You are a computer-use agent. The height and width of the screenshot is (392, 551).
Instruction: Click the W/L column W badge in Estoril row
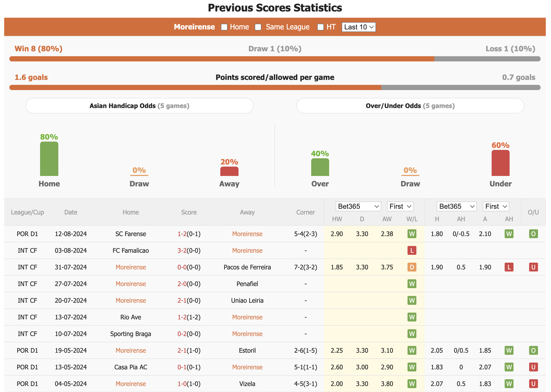tap(412, 350)
